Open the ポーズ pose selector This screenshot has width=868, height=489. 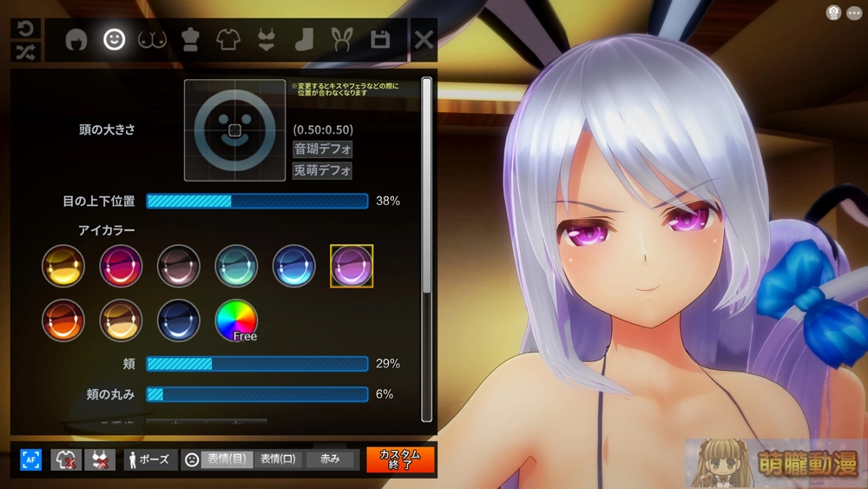149,459
